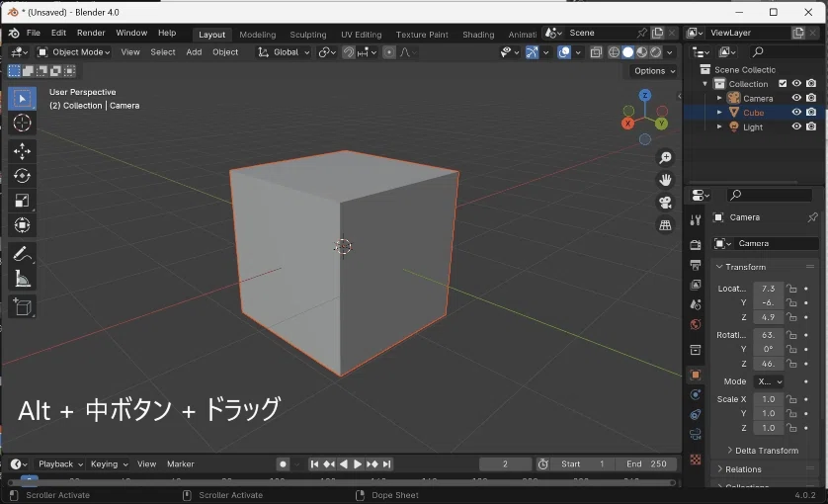Toggle camera view in the viewport
Image resolution: width=828 pixels, height=504 pixels.
tap(666, 203)
